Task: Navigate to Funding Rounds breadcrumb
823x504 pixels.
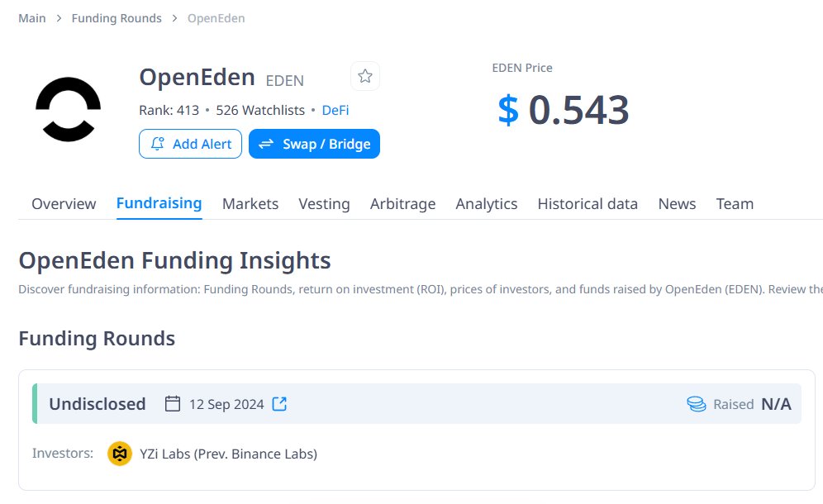Action: coord(117,18)
